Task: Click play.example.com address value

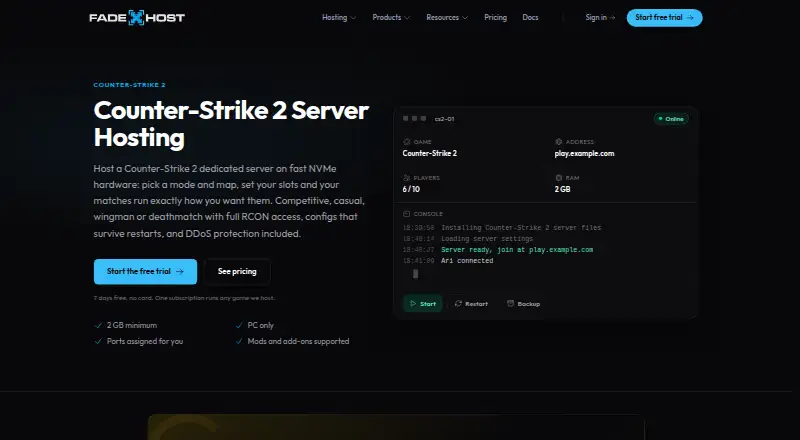Action: 584,154
